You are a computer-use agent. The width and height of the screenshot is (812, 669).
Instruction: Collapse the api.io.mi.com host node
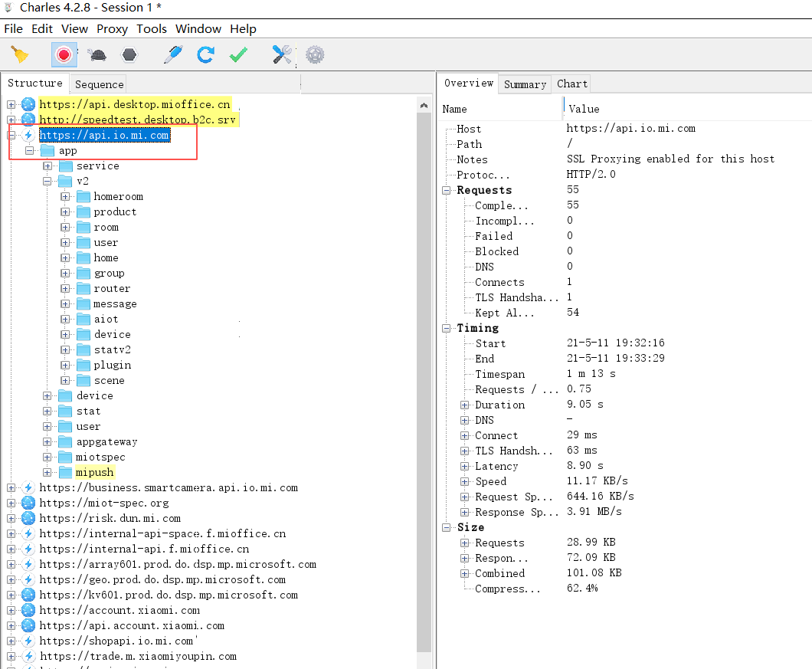point(11,135)
